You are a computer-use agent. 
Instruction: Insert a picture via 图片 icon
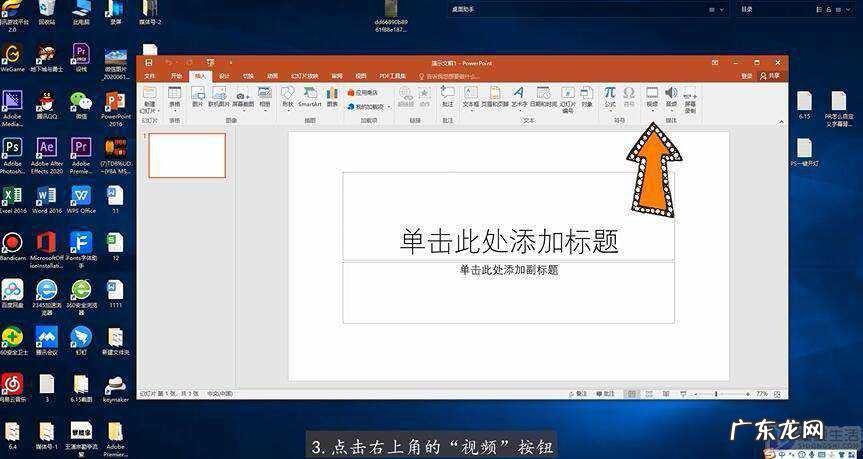click(198, 97)
